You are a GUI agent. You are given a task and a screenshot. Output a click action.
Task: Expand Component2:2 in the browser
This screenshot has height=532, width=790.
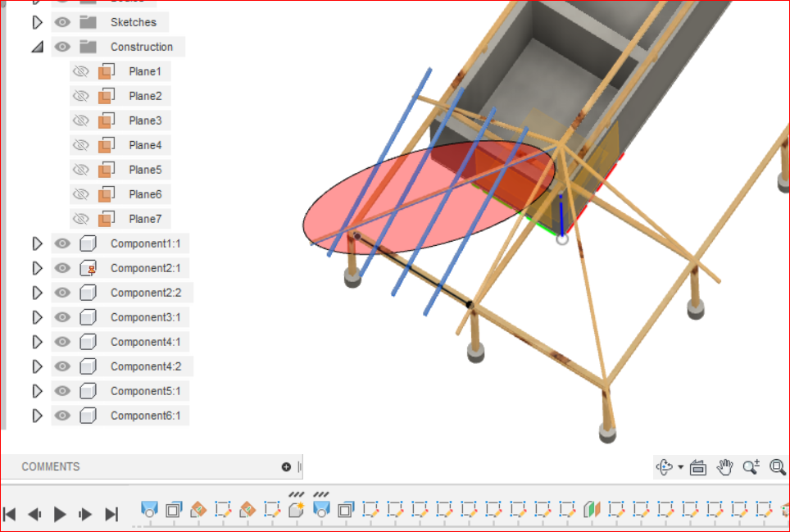(x=37, y=293)
